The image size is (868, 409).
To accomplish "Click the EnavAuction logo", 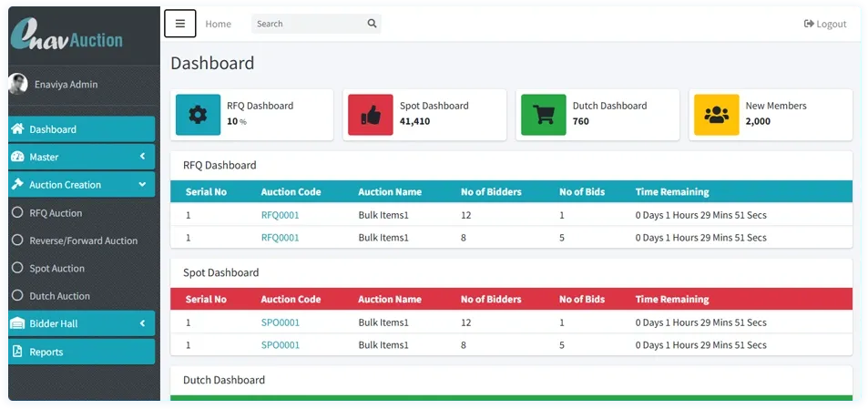I will tap(66, 35).
